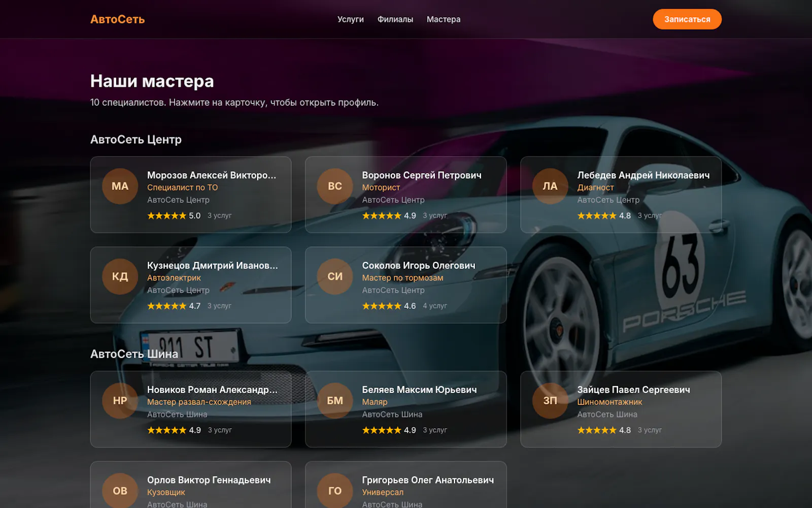Click the ВС avatar of Воронов

click(334, 186)
